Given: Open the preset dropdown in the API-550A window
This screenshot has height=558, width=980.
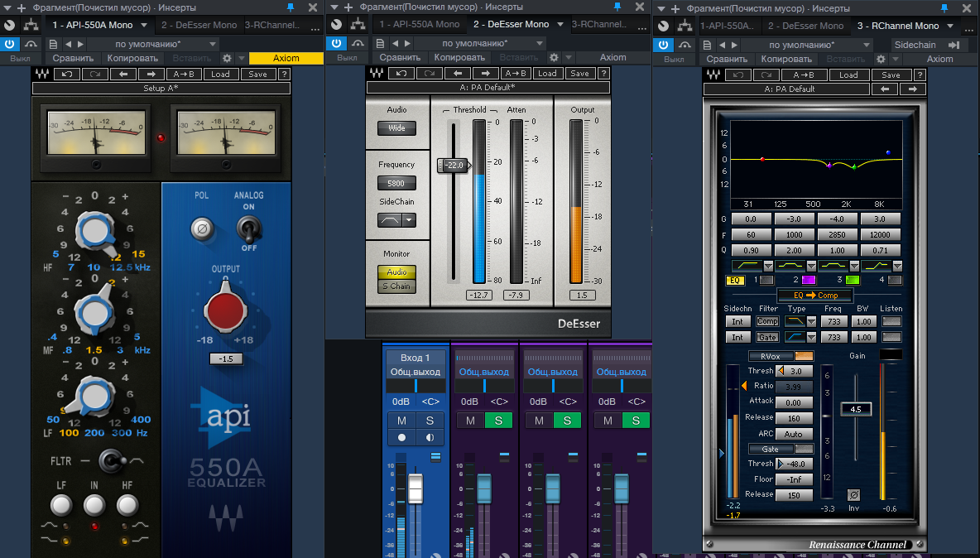Looking at the screenshot, I should [x=213, y=44].
